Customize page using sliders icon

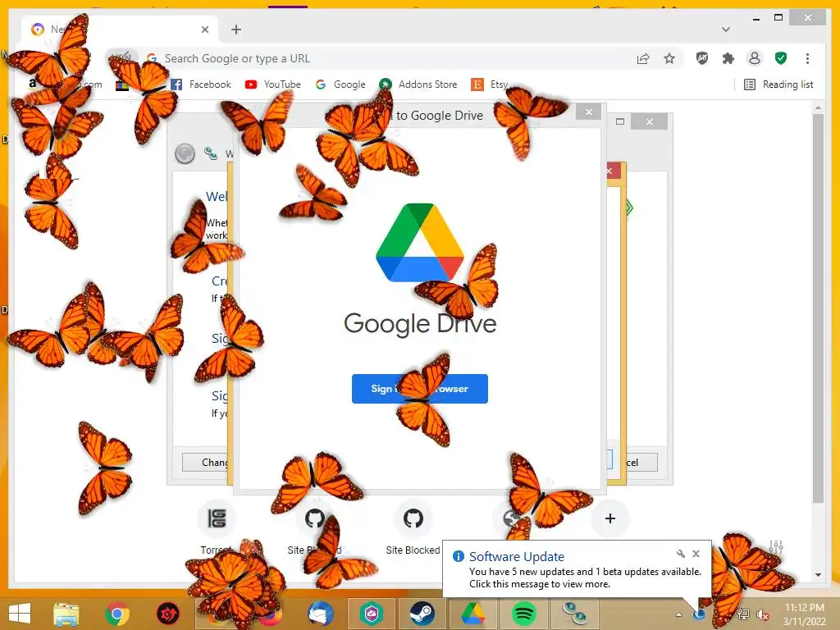(776, 547)
